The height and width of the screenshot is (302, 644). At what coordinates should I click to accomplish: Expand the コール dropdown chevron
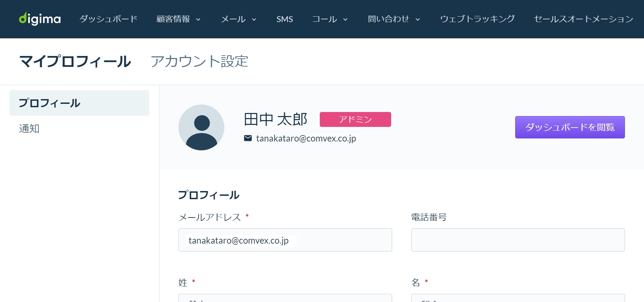(345, 19)
